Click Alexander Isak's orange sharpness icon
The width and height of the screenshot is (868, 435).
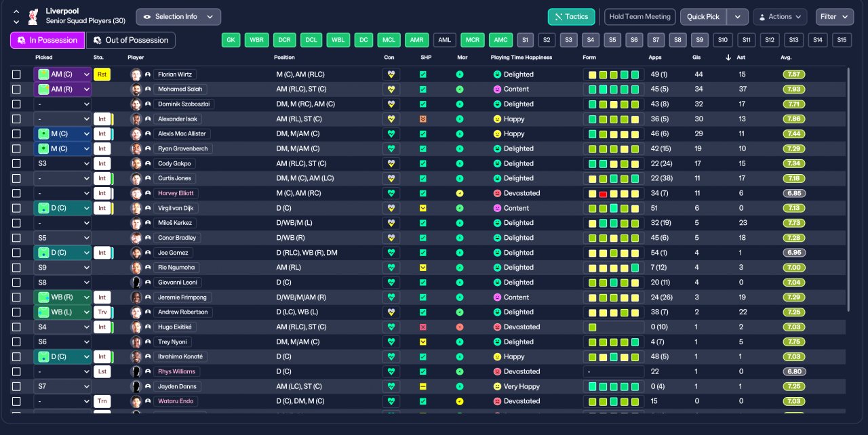pyautogui.click(x=423, y=119)
